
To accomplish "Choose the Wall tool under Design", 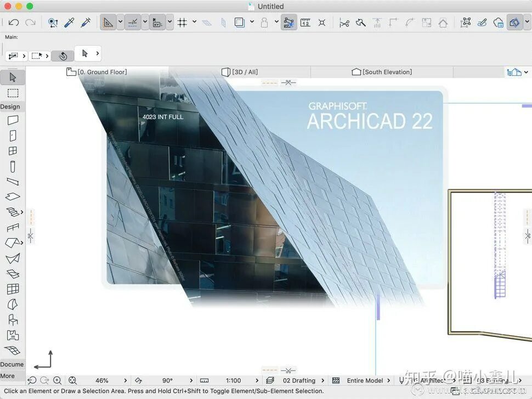I will (13, 120).
